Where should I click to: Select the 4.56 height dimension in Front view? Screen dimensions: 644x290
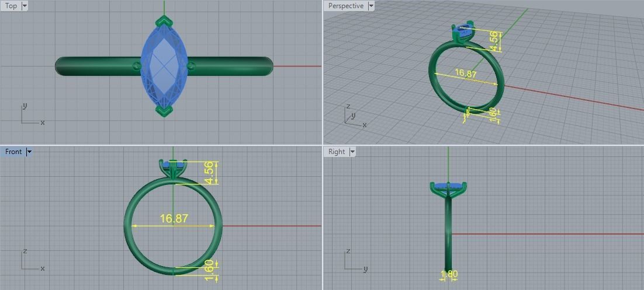209,173
